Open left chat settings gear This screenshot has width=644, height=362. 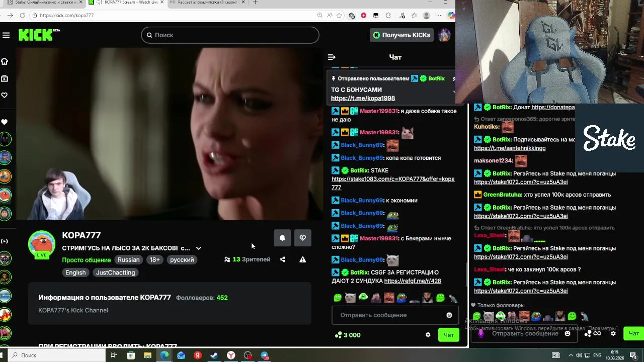click(x=428, y=335)
